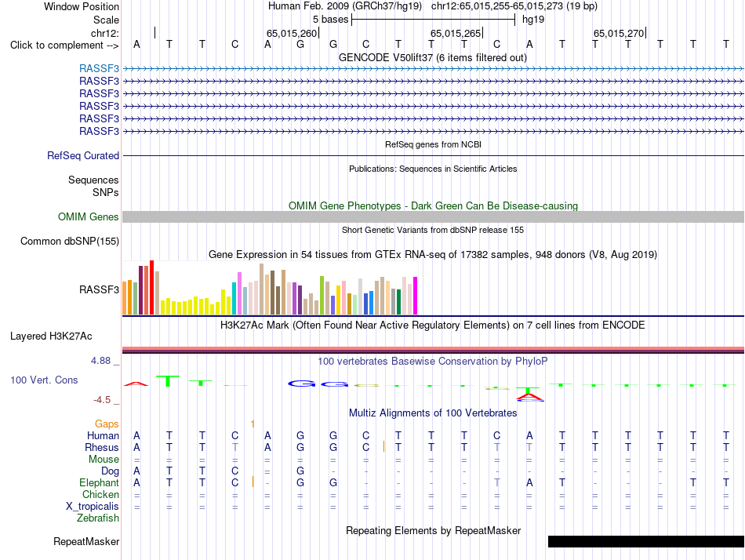
Task: Open 'Short Genetic Variants from dbSNP release 155'
Action: (x=433, y=230)
